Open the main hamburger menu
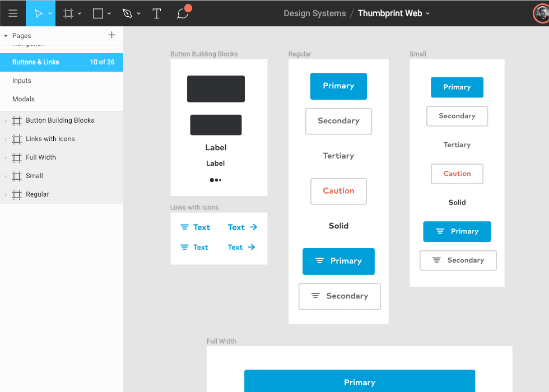 (x=13, y=13)
